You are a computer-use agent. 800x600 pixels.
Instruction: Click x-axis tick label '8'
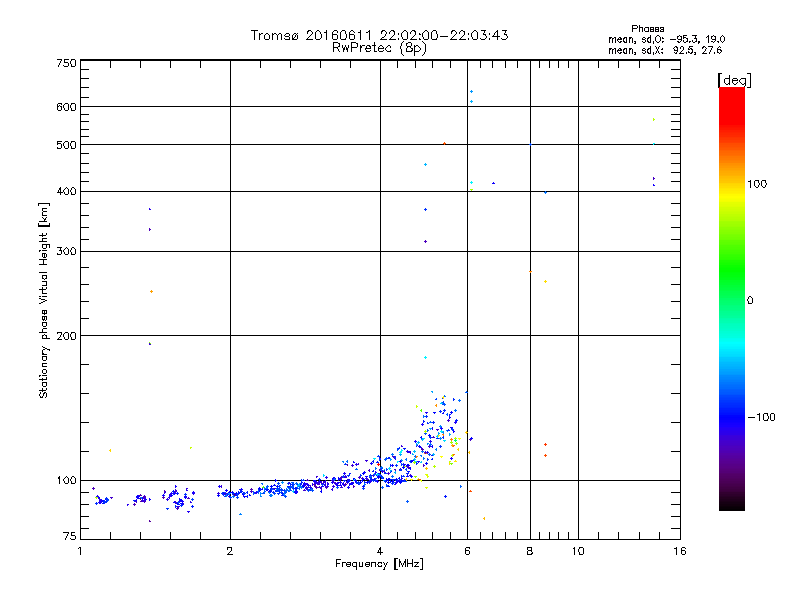[530, 551]
